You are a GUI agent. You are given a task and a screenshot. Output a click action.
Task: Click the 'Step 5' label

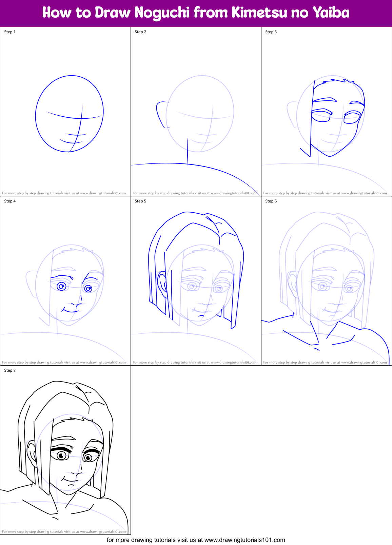(140, 201)
